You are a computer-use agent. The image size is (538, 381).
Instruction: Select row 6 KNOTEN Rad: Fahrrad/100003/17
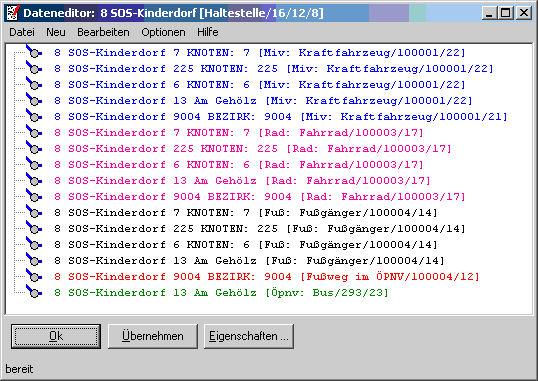click(239, 165)
